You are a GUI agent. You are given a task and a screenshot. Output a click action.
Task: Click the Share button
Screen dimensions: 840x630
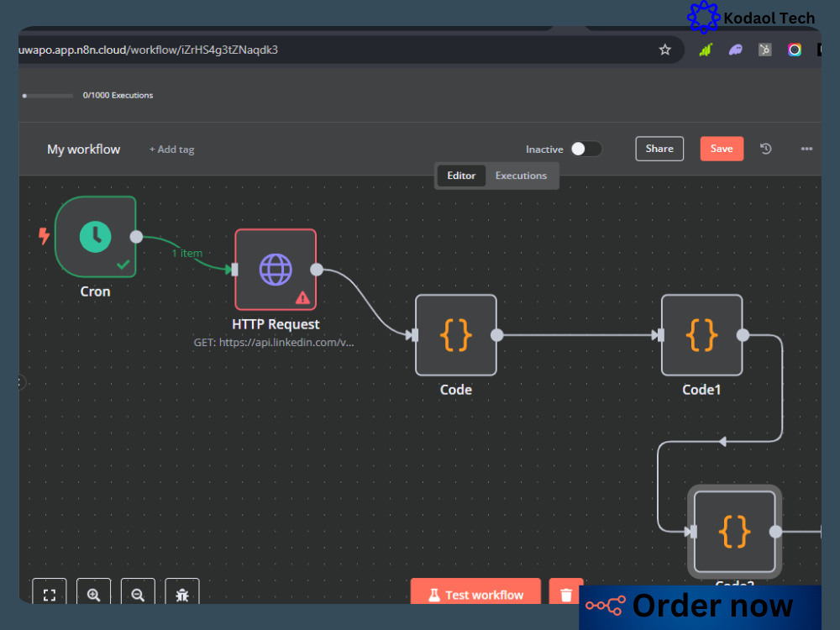[659, 149]
